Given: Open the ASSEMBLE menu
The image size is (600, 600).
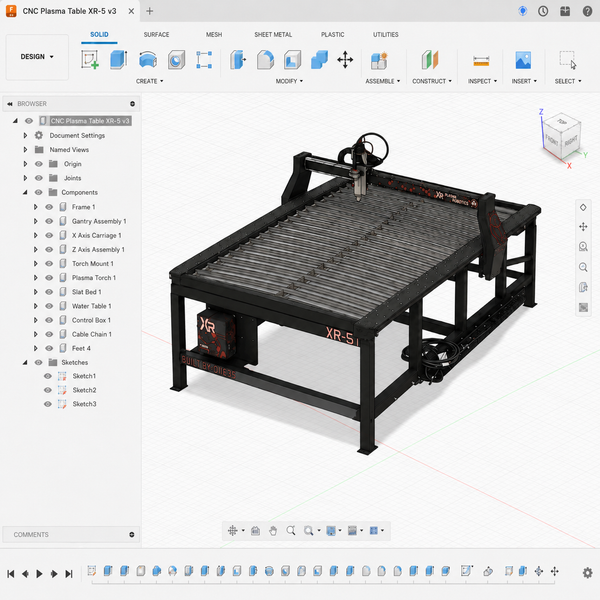Looking at the screenshot, I should tap(383, 81).
